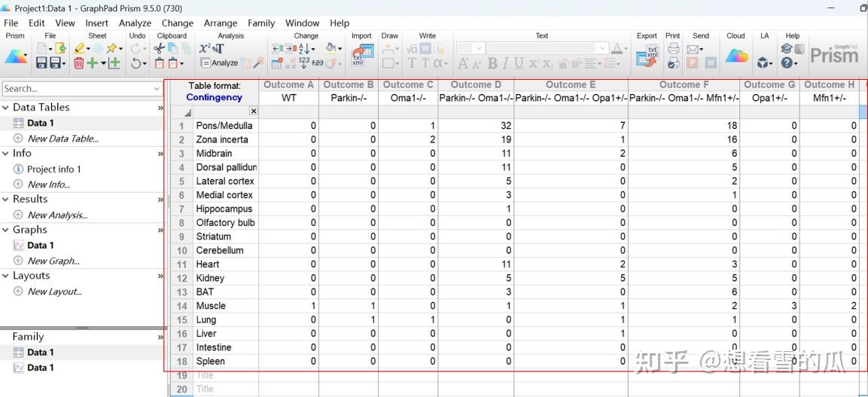Image resolution: width=868 pixels, height=397 pixels.
Task: Click the copy icon in Clipboard group
Action: [172, 49]
